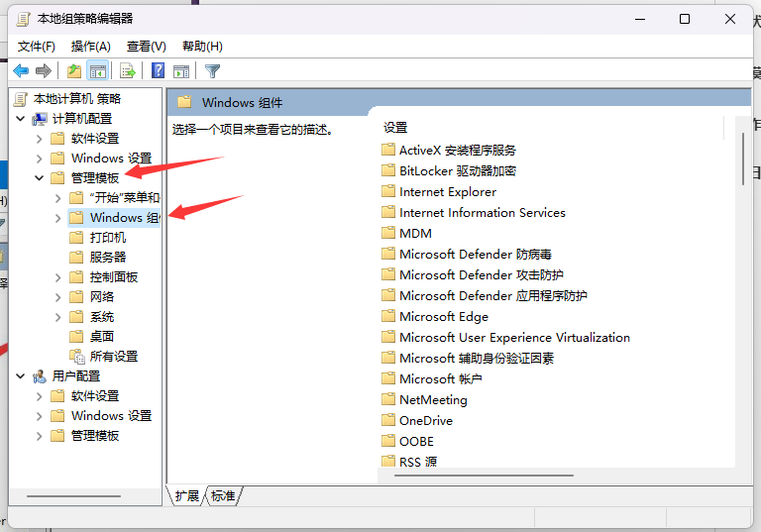Click the Filter funnel toolbar icon
The image size is (761, 532).
[212, 70]
